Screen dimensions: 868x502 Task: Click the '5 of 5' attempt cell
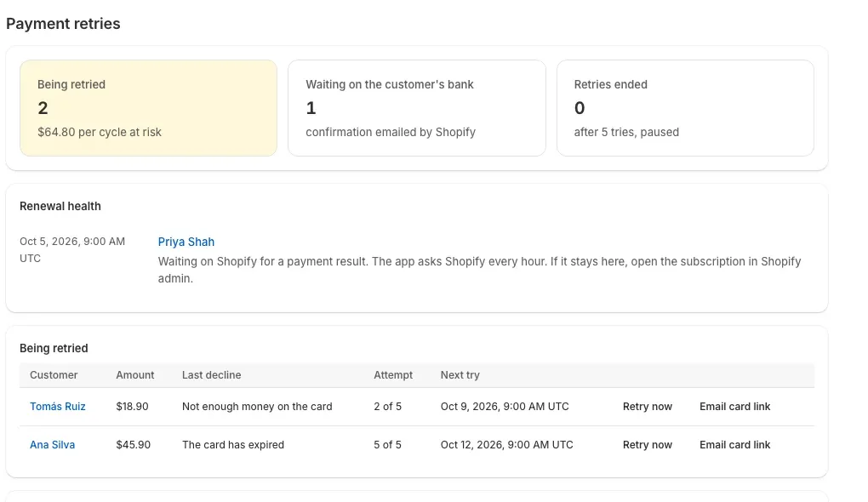(387, 444)
